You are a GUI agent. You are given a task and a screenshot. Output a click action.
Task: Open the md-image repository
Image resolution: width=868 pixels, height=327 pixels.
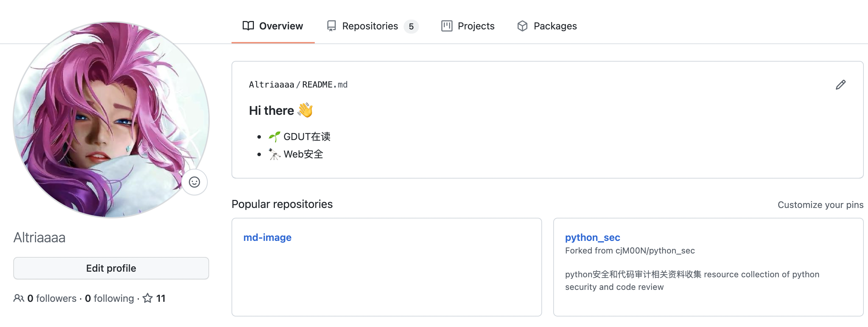(x=268, y=237)
